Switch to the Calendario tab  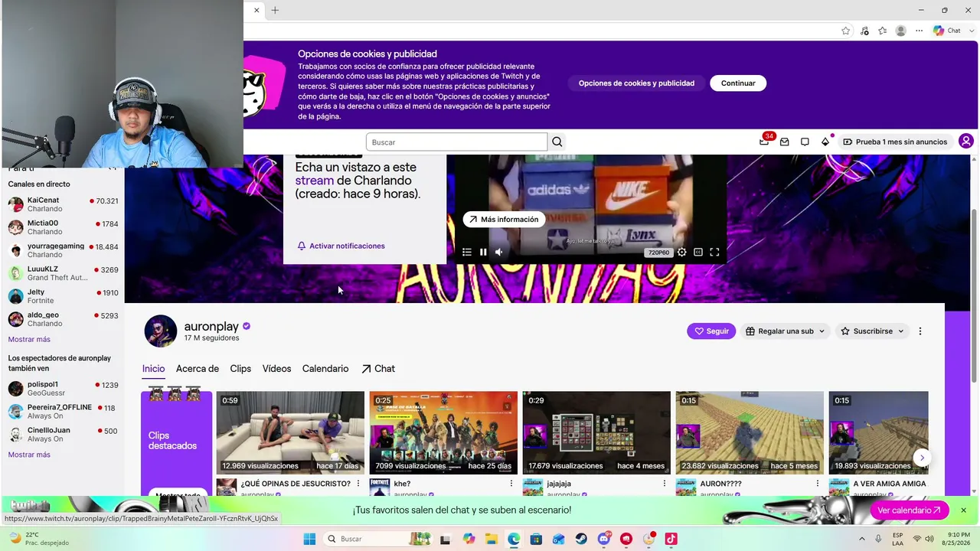click(325, 369)
